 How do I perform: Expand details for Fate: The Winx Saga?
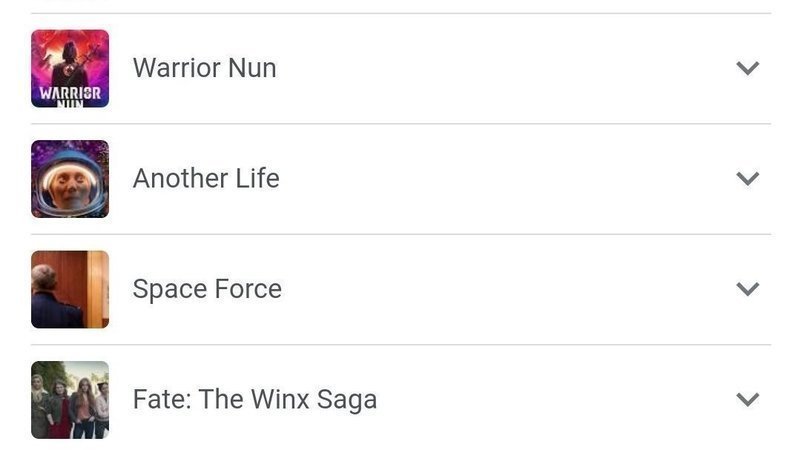[747, 399]
